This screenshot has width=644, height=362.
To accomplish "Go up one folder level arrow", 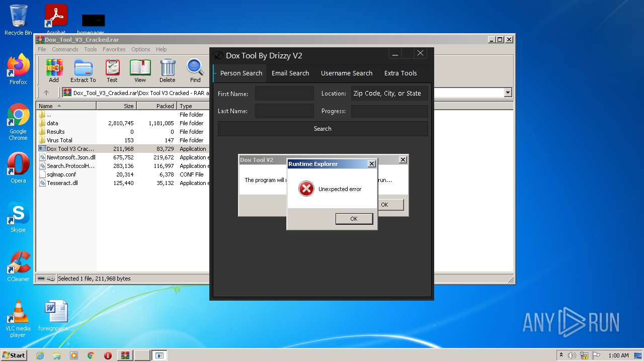I will click(46, 93).
